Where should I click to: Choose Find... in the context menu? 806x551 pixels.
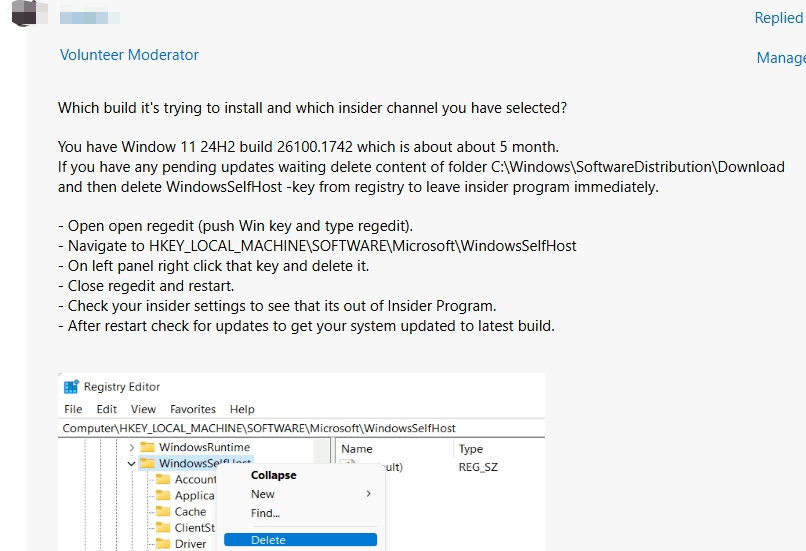tap(300, 513)
